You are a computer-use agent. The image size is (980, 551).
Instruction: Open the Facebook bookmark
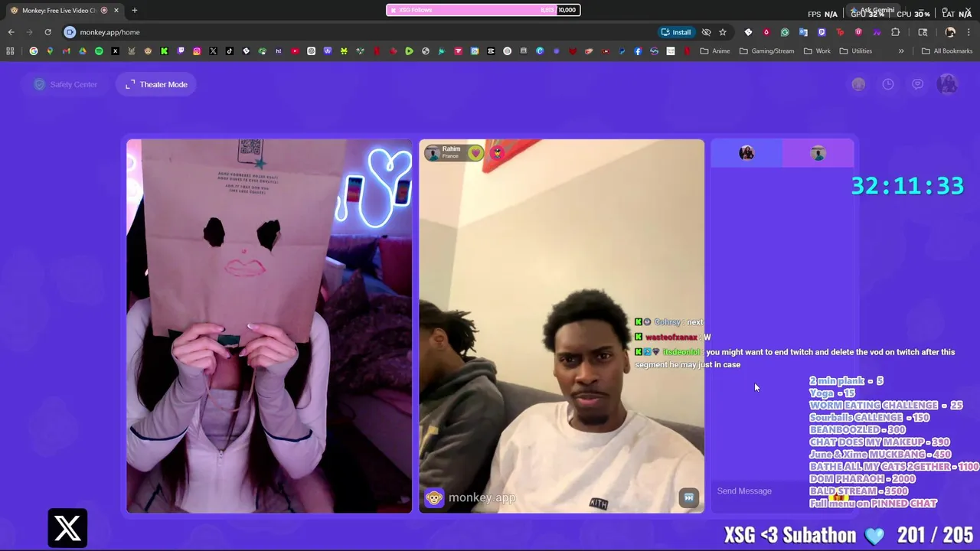(x=638, y=51)
